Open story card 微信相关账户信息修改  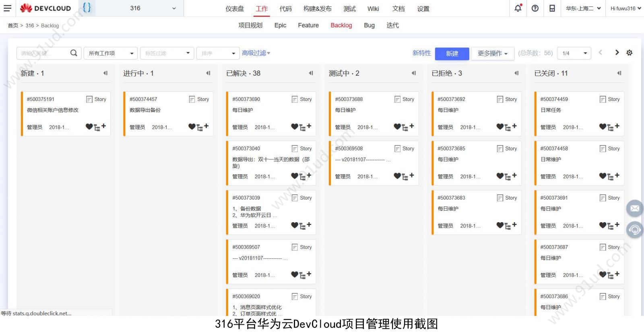tap(66, 114)
